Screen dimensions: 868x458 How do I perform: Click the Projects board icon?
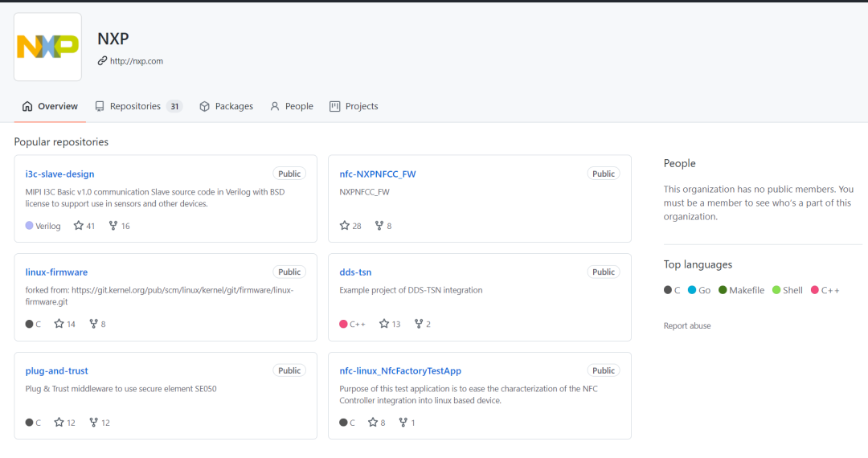tap(335, 106)
